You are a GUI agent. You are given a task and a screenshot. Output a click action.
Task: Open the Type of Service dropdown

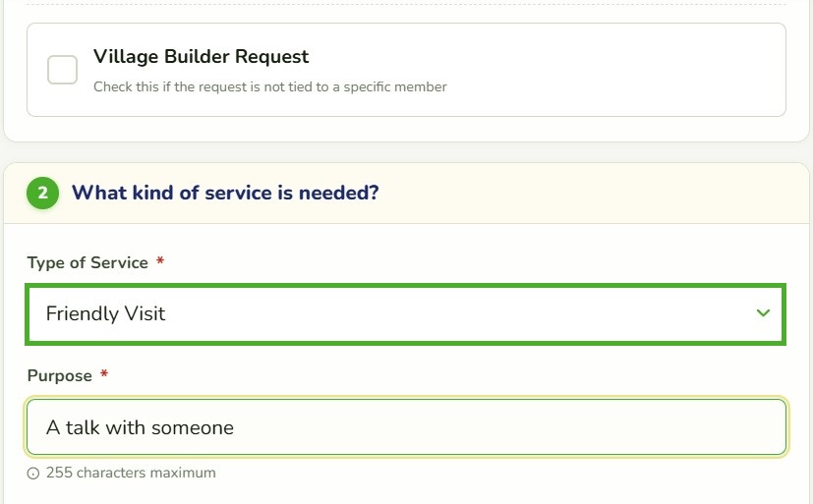pyautogui.click(x=405, y=314)
